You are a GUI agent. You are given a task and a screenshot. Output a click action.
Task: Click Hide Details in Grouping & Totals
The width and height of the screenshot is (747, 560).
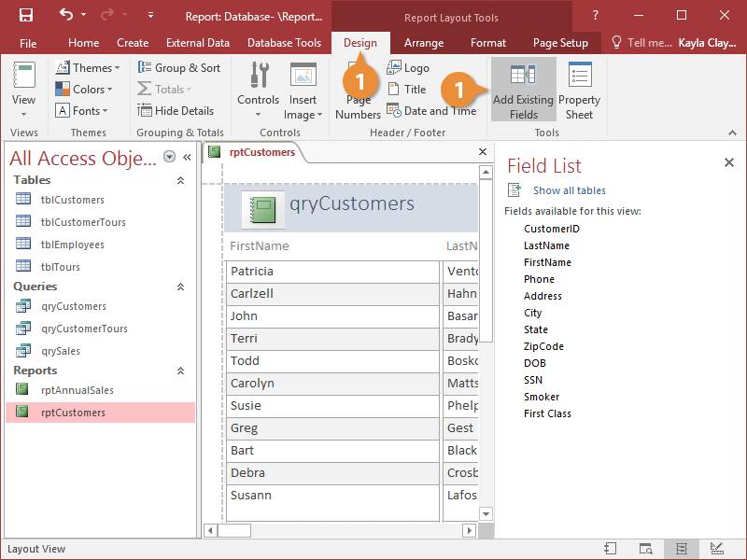(x=176, y=110)
